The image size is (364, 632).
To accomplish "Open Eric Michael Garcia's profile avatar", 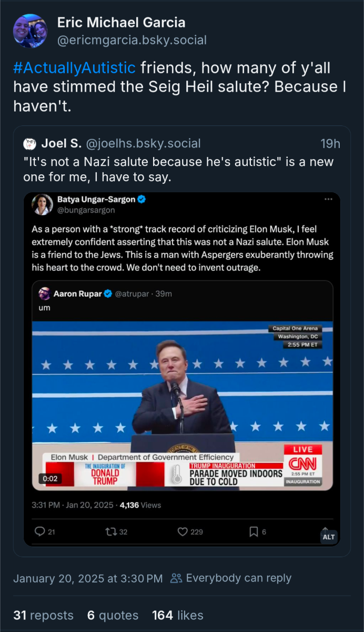I will pos(30,31).
